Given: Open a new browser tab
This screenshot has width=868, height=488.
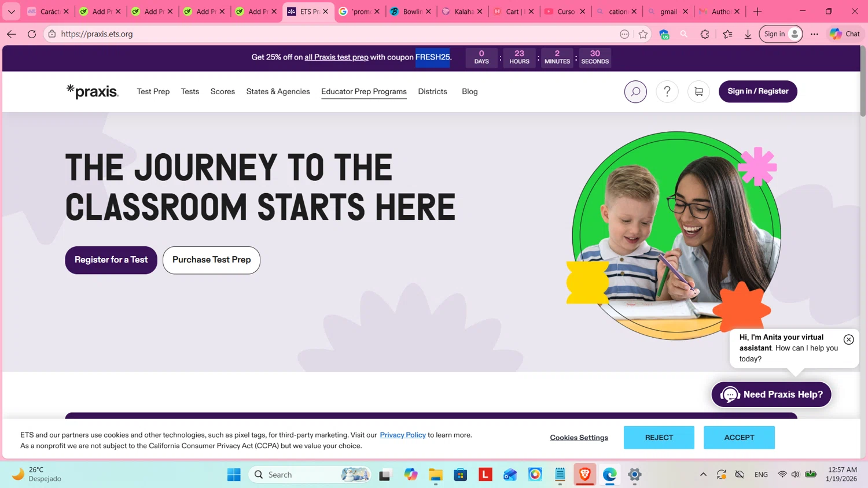Looking at the screenshot, I should [757, 12].
